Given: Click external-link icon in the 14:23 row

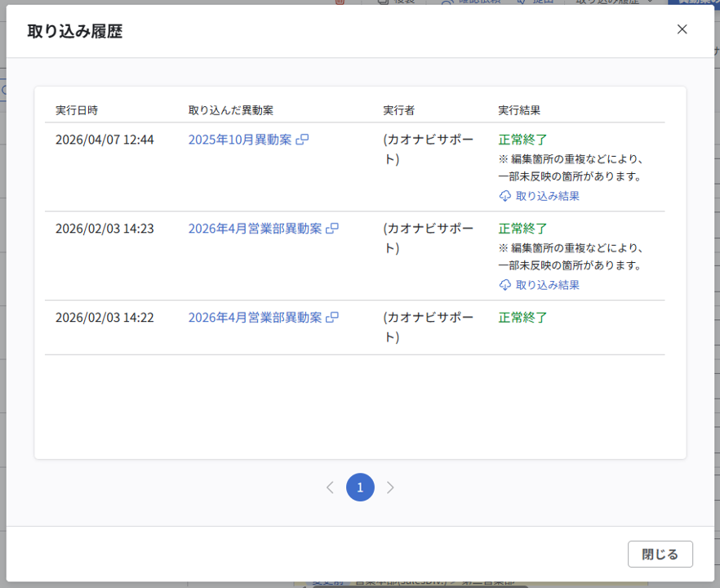Looking at the screenshot, I should (332, 229).
